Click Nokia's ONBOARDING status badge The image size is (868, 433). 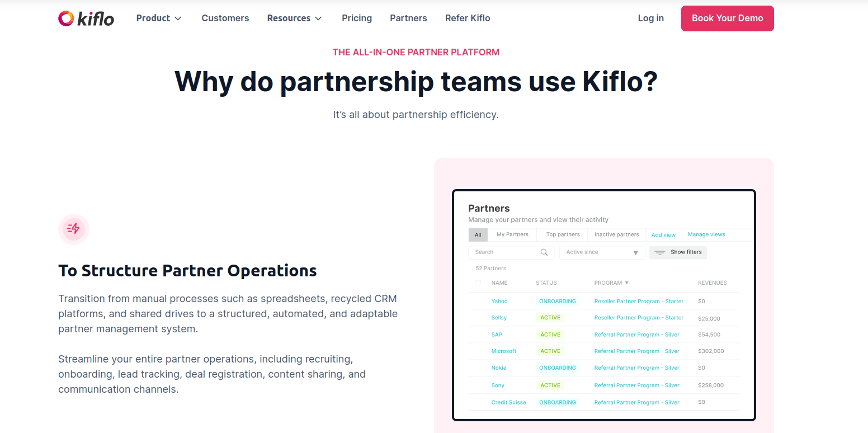pos(558,368)
